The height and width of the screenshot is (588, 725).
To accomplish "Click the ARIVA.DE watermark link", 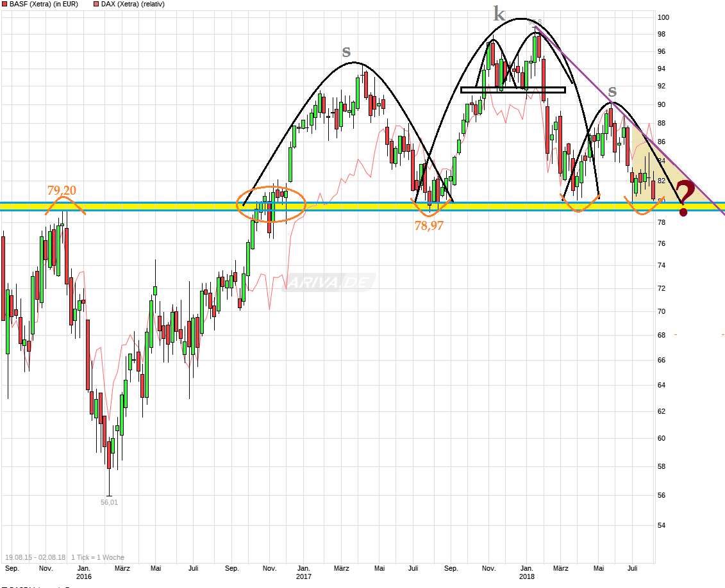I will [329, 281].
